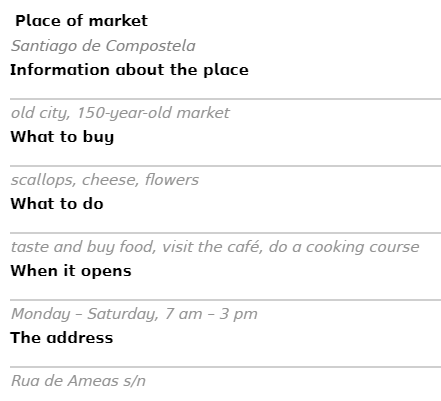Click the Santiago de Compostela hint text
441x401 pixels.
103,46
